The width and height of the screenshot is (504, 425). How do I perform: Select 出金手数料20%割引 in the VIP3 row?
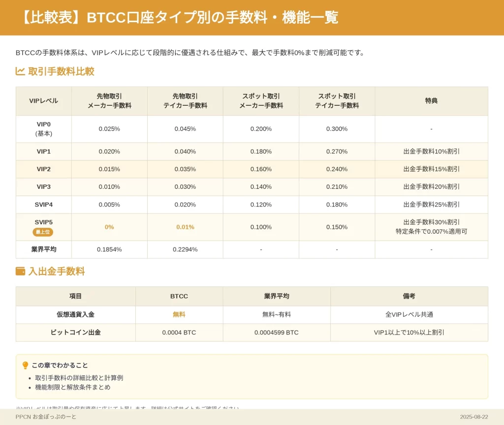(x=431, y=186)
